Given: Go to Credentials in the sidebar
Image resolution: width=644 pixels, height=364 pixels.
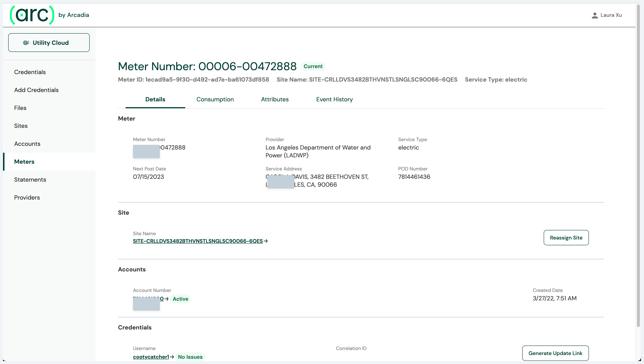Looking at the screenshot, I should point(30,72).
